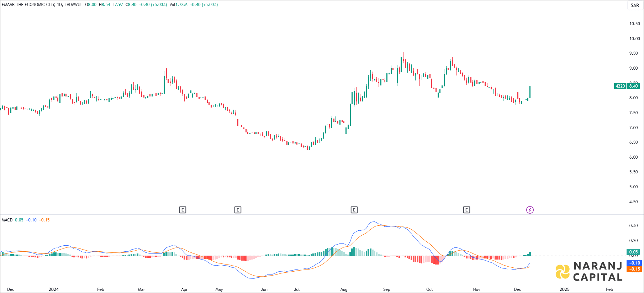The width and height of the screenshot is (644, 293).
Task: Click the May label on time axis
Action: coord(219,289)
